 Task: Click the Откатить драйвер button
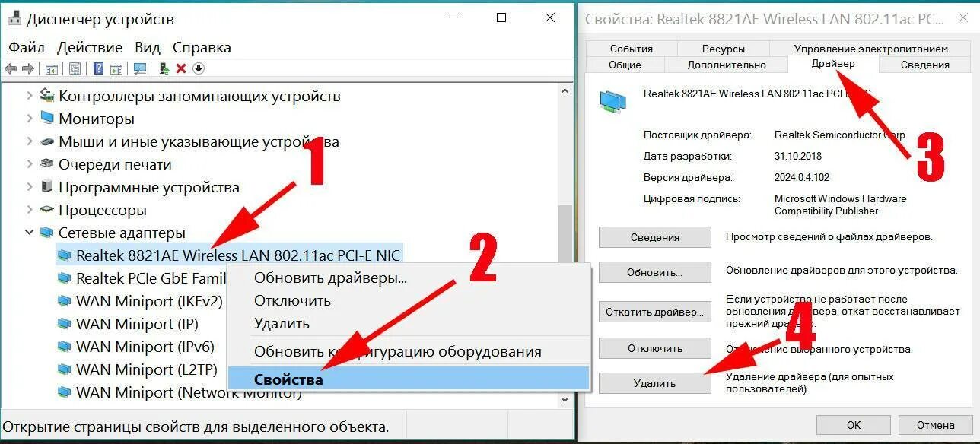(x=654, y=312)
